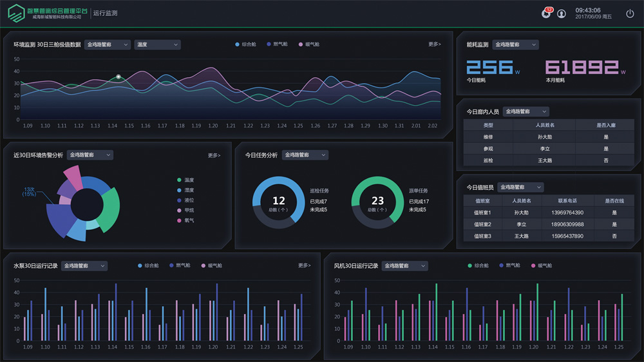Open 金鸡路管廊 dropdown in 环境监测 panel
The width and height of the screenshot is (644, 362).
(108, 44)
